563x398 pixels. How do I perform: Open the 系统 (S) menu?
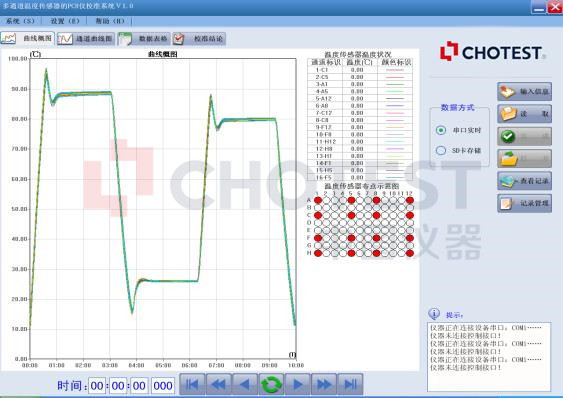pyautogui.click(x=20, y=21)
